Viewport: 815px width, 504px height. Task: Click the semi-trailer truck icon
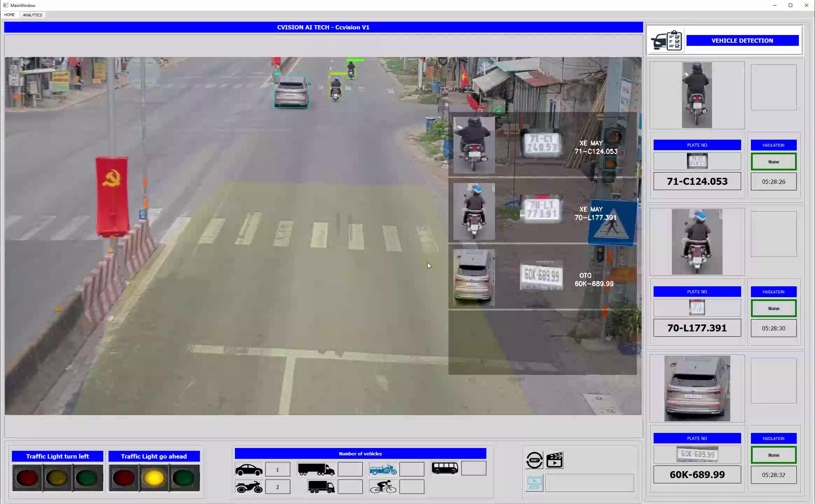point(316,469)
